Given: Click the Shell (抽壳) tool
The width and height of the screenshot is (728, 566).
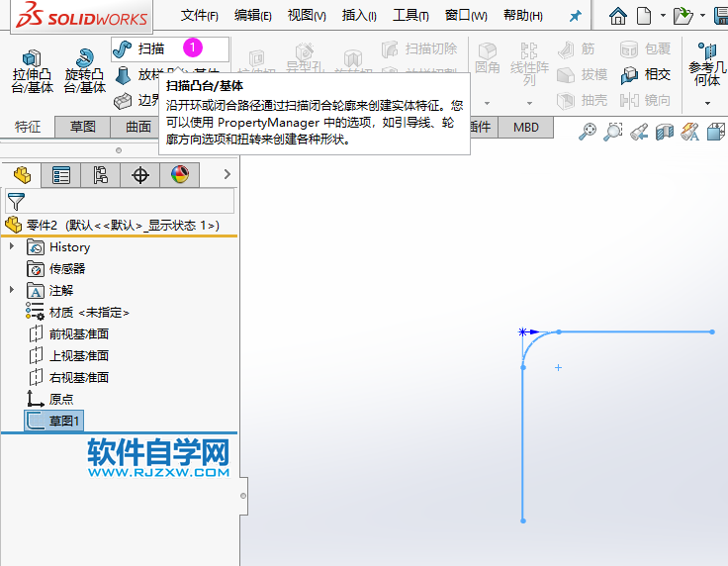Looking at the screenshot, I should [x=583, y=100].
